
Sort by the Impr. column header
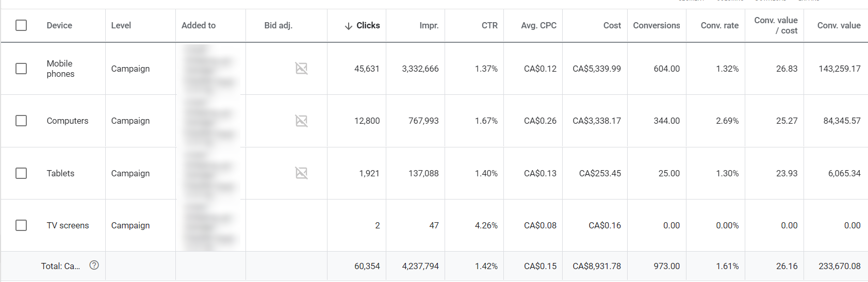[429, 25]
